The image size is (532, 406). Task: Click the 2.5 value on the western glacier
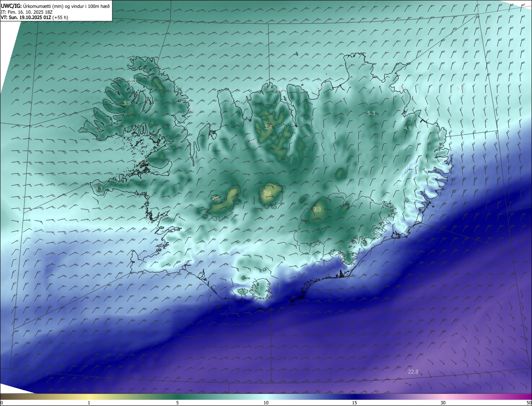pyautogui.click(x=216, y=198)
